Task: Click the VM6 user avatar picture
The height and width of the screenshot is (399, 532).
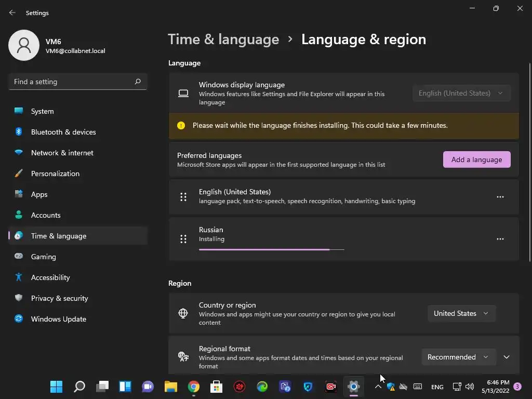Action: pos(24,45)
